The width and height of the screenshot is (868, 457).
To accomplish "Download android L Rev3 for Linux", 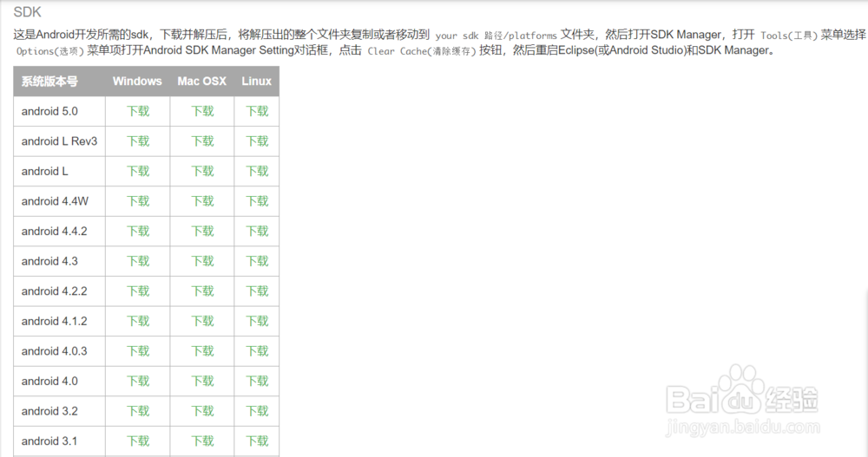I will [257, 141].
